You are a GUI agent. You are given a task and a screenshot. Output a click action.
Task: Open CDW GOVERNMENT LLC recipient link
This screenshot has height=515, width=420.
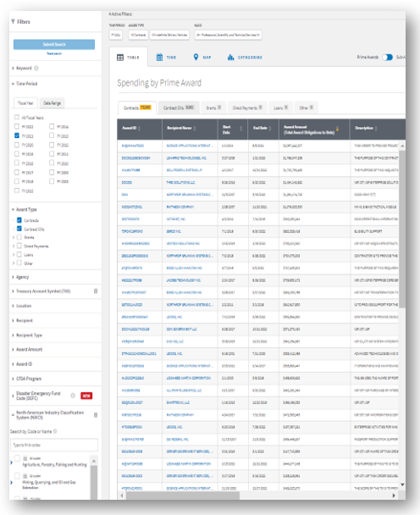click(x=181, y=329)
